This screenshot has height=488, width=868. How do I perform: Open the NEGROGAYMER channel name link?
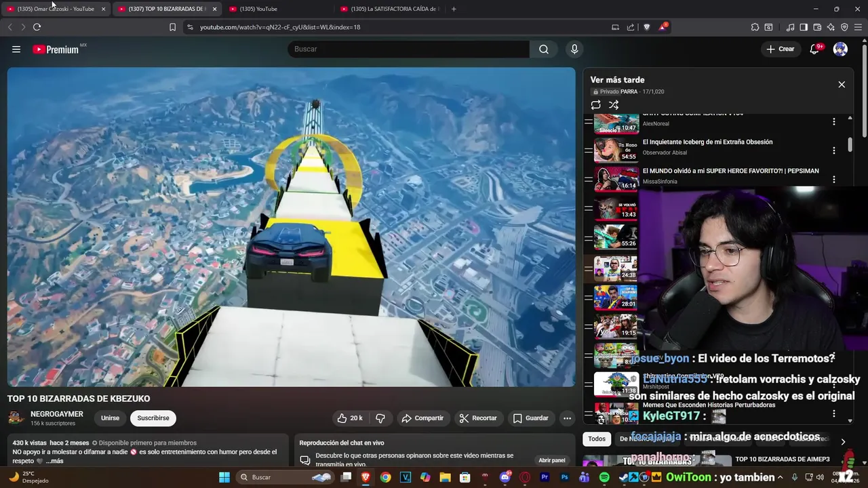(x=57, y=414)
